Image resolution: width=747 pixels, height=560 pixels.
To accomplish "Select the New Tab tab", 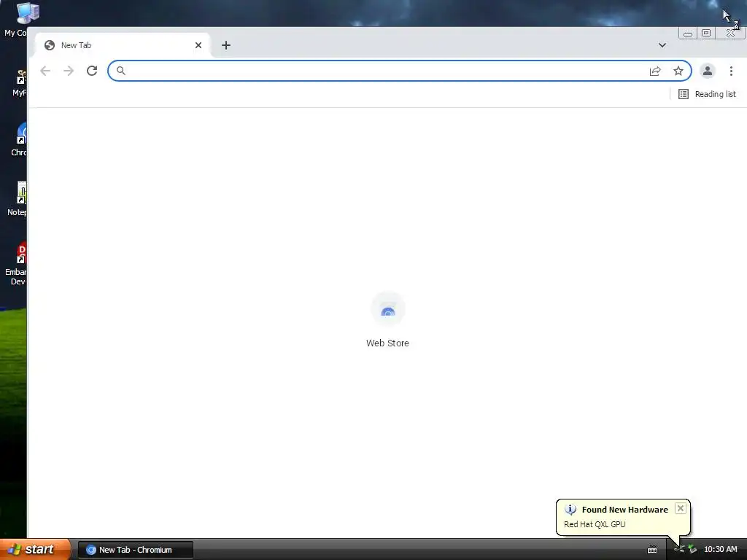I will click(x=123, y=45).
